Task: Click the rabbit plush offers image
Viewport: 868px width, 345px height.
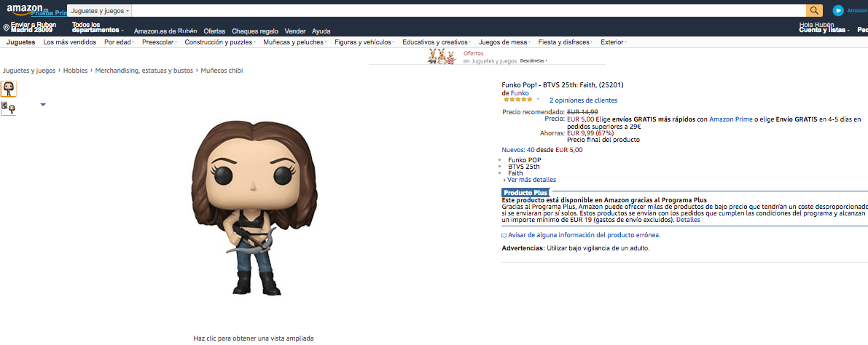Action: (441, 56)
